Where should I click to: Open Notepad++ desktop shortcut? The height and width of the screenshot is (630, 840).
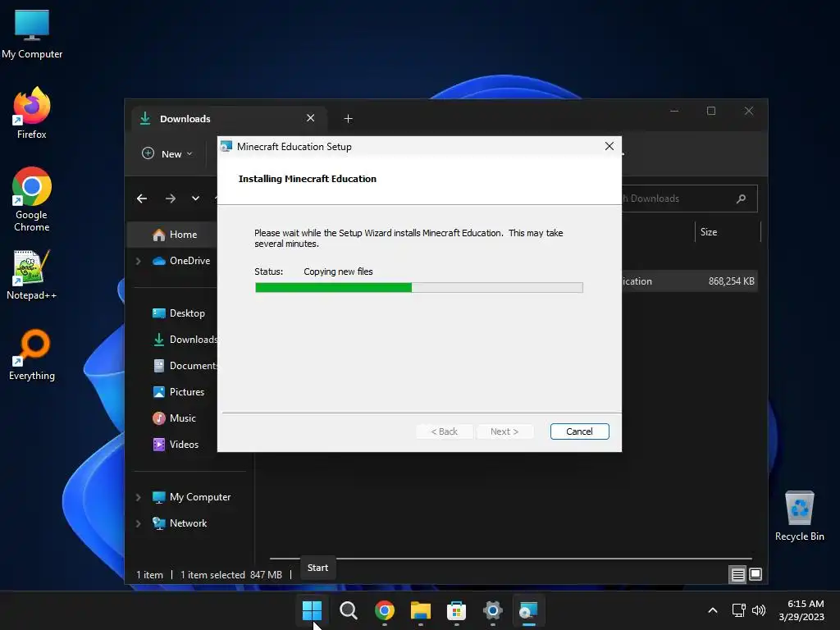click(32, 275)
